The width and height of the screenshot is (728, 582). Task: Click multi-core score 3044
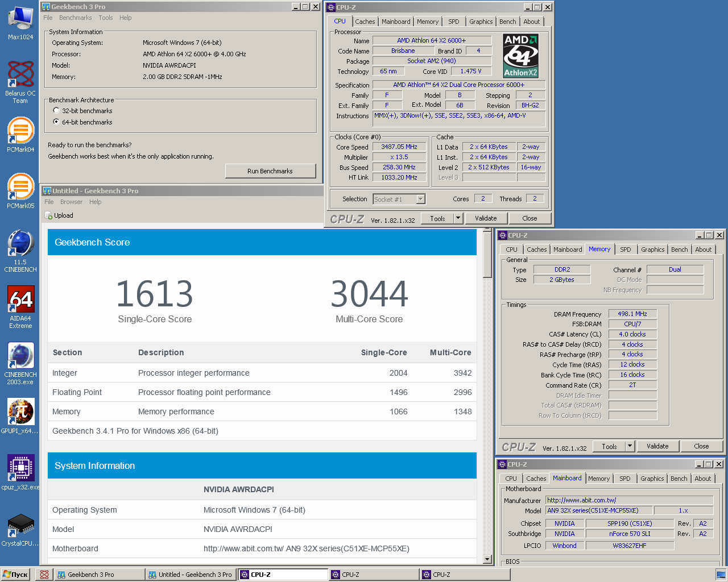coord(369,293)
